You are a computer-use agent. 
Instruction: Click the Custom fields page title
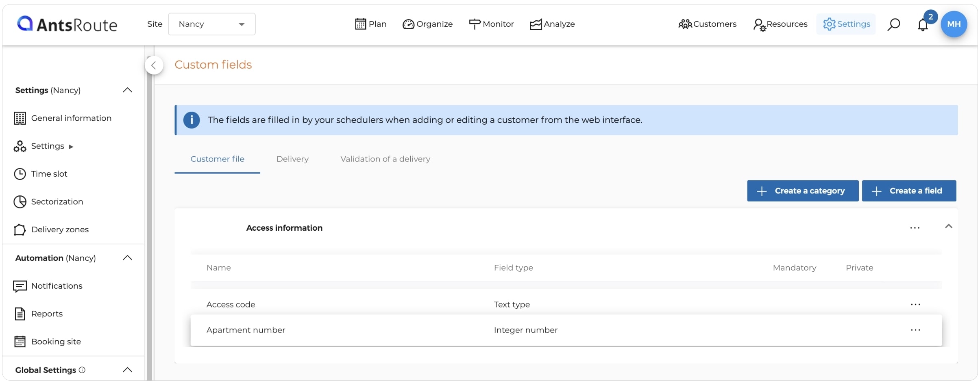tap(213, 65)
